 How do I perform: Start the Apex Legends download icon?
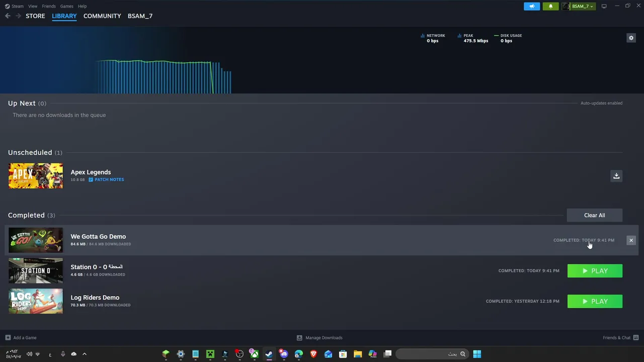pyautogui.click(x=616, y=175)
